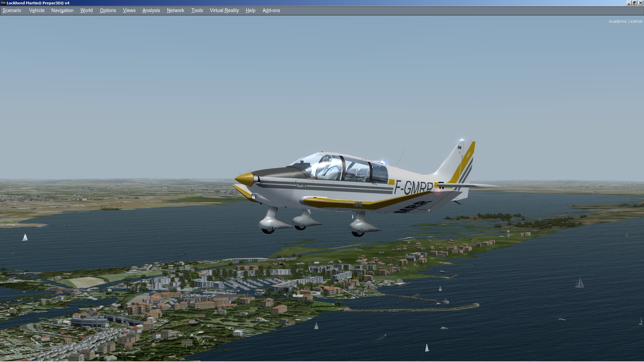644x362 pixels.
Task: Open the Network menu
Action: (x=176, y=10)
